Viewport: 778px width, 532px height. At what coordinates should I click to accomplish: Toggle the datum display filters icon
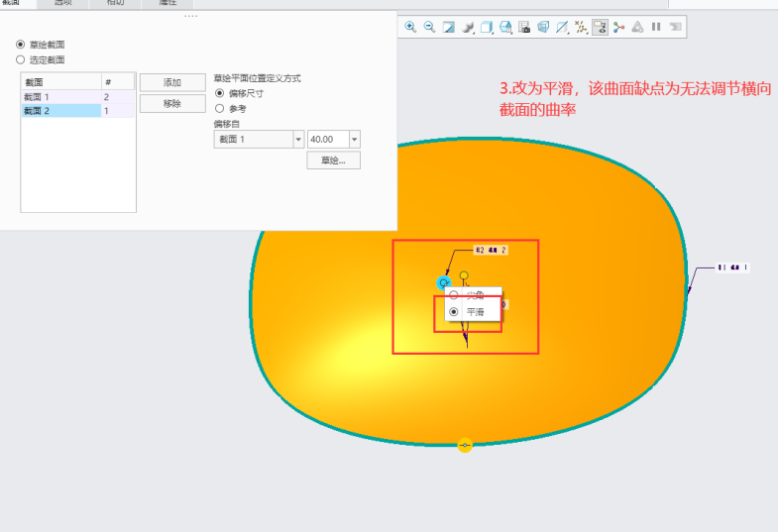click(x=581, y=27)
